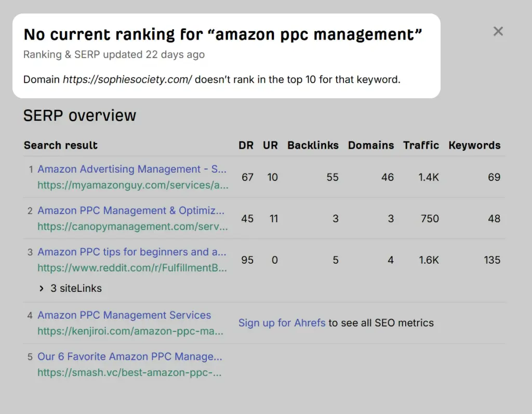Open the Amazon Advertising Management result title

(x=131, y=169)
